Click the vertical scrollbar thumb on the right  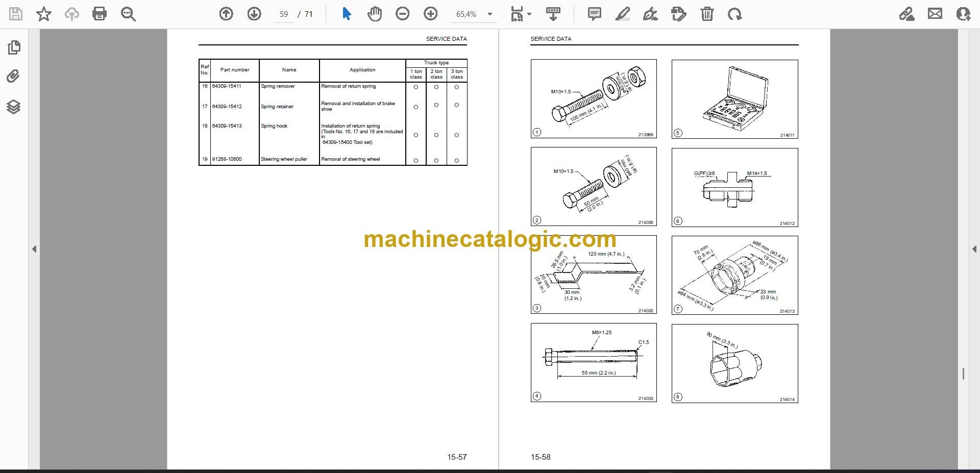[963, 374]
